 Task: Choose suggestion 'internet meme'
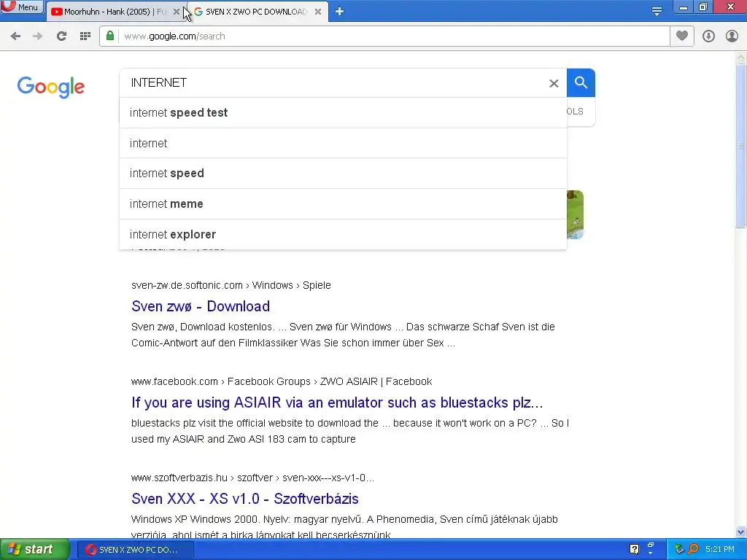pyautogui.click(x=343, y=204)
